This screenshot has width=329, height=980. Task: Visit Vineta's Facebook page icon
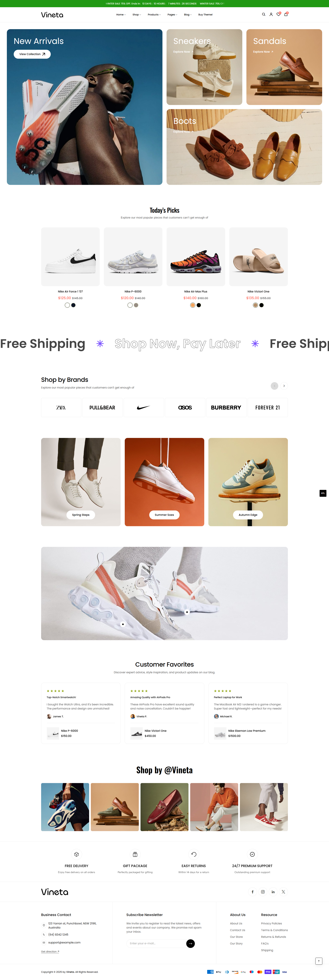point(253,892)
